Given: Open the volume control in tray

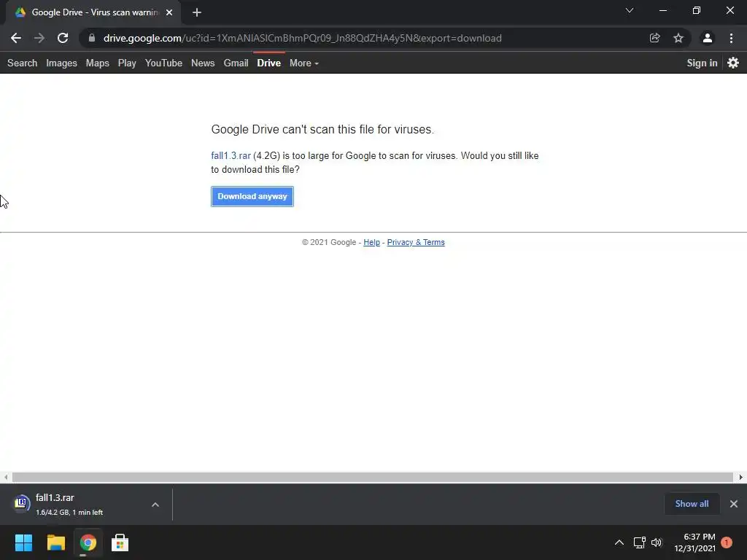Looking at the screenshot, I should pyautogui.click(x=657, y=542).
